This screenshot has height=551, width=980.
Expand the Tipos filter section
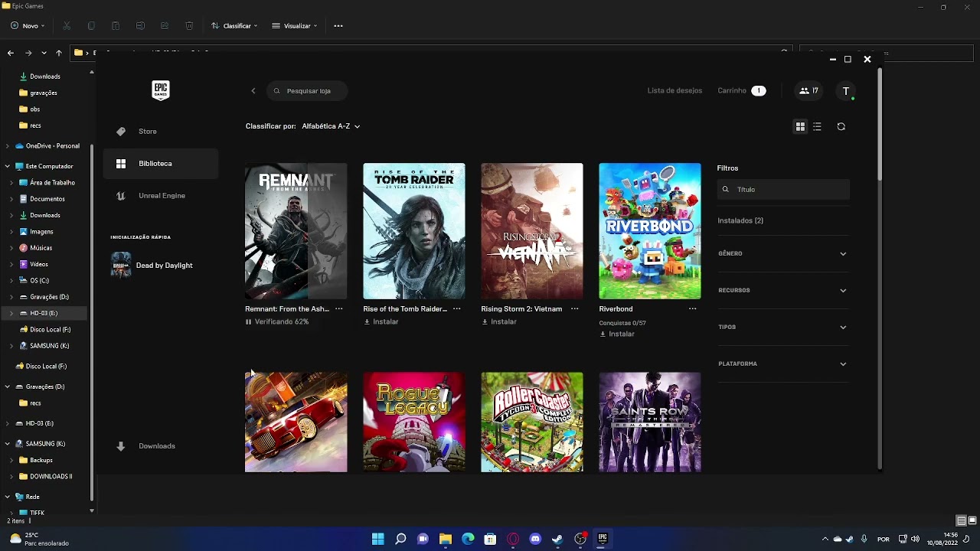point(783,328)
